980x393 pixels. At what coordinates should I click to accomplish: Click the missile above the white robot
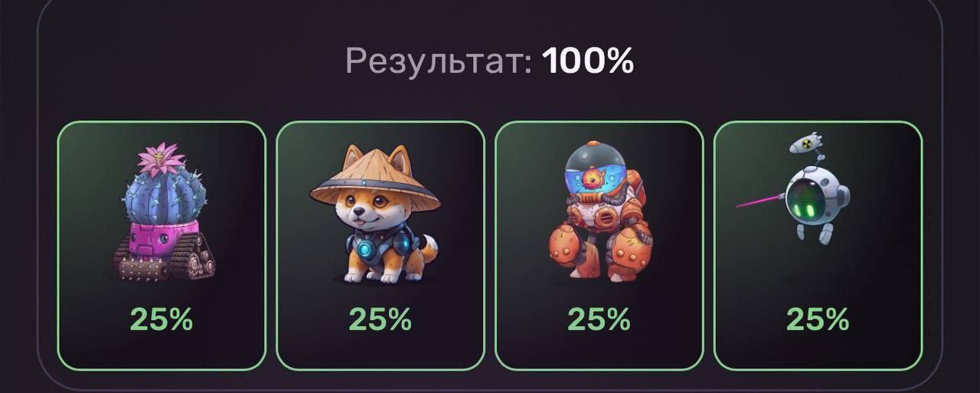tap(805, 142)
